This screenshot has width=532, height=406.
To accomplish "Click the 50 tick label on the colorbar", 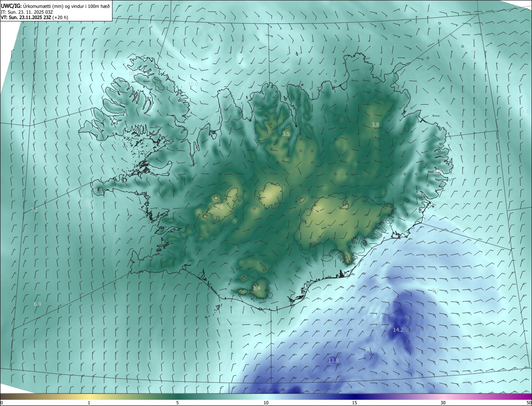I will pos(529,403).
